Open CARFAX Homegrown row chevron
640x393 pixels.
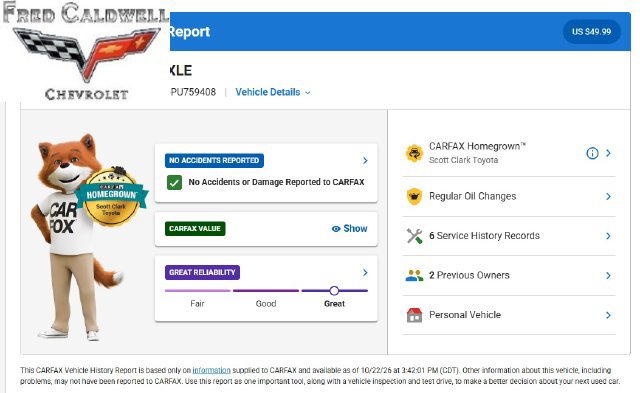[608, 153]
